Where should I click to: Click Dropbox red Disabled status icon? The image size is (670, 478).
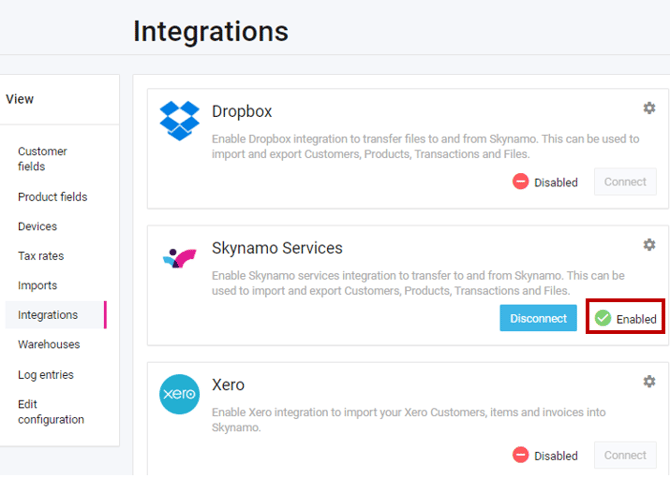(x=521, y=182)
